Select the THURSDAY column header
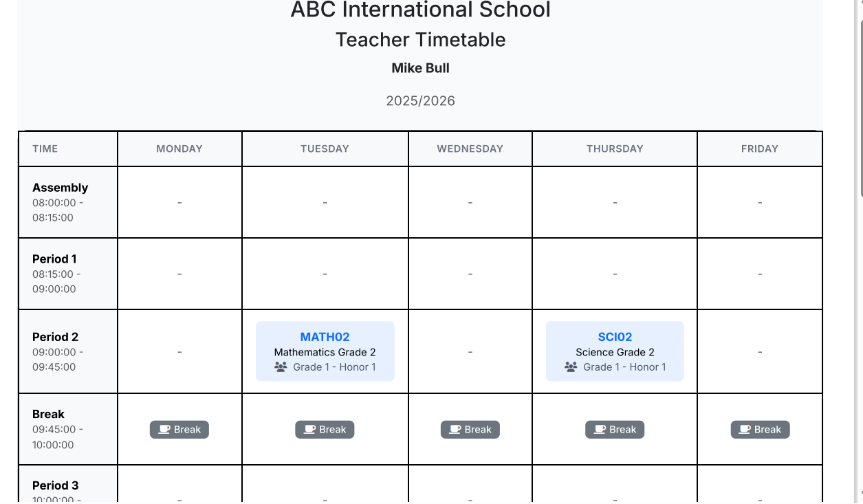This screenshot has height=504, width=863. coord(615,149)
